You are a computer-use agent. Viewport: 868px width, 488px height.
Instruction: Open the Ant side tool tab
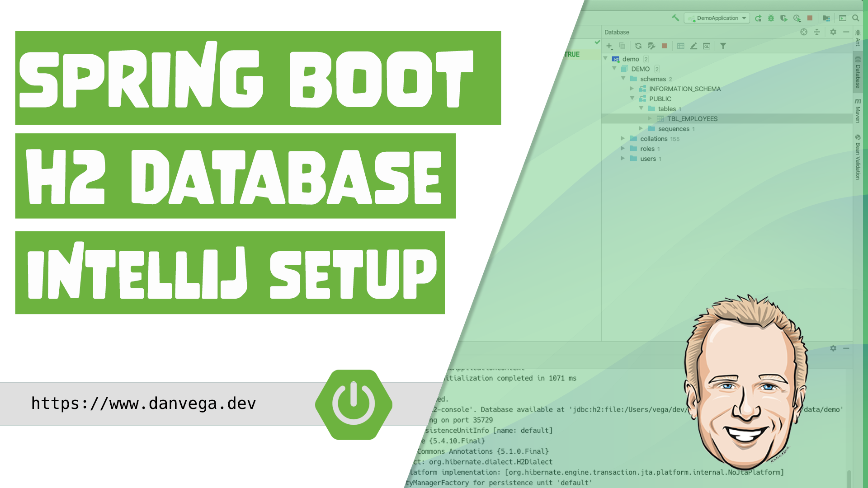point(858,38)
